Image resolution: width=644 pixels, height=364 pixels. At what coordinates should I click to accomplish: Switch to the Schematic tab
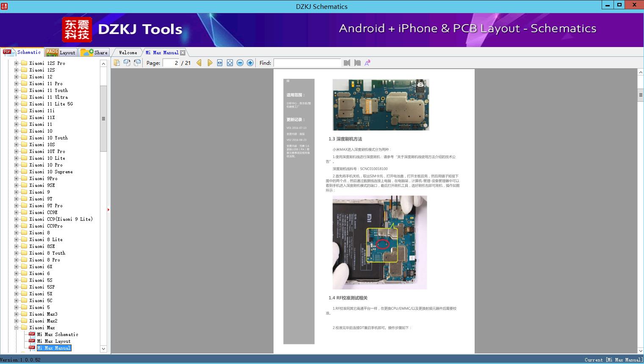coord(22,52)
